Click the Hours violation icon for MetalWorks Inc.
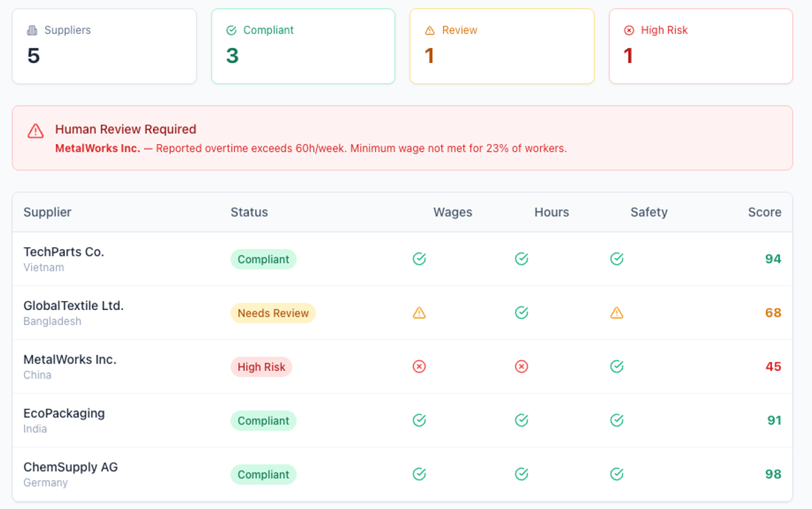The height and width of the screenshot is (509, 812). [x=521, y=366]
